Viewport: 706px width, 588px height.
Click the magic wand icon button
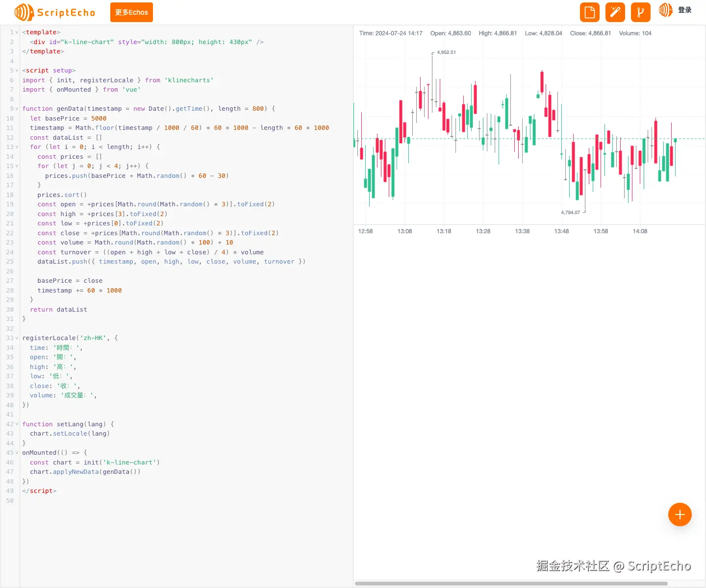pyautogui.click(x=615, y=12)
